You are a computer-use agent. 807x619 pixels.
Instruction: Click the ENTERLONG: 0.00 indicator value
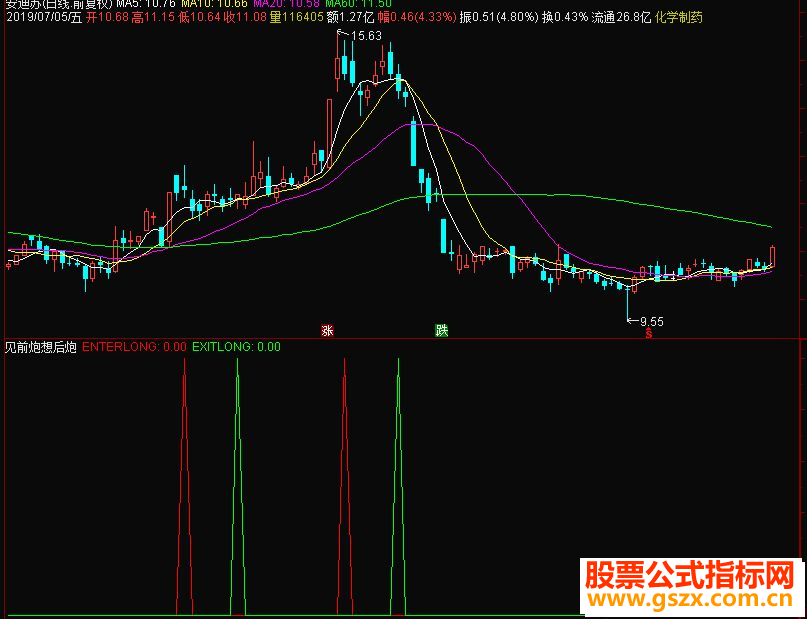[134, 347]
